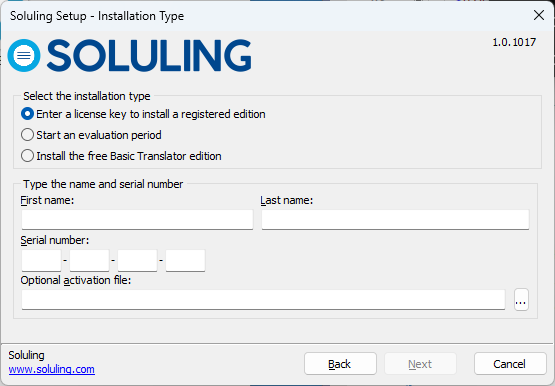Focus the first serial number box

(41, 260)
